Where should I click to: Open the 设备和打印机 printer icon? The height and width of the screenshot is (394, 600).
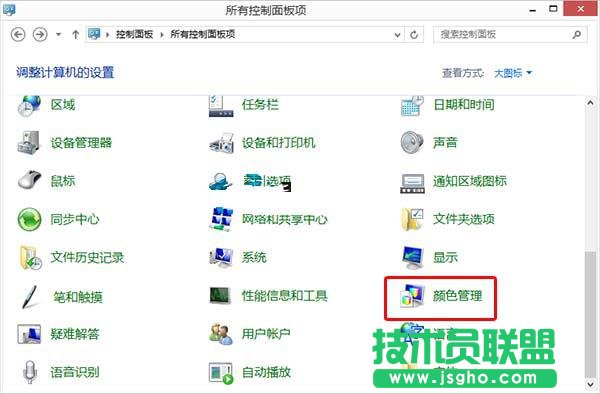[x=222, y=144]
